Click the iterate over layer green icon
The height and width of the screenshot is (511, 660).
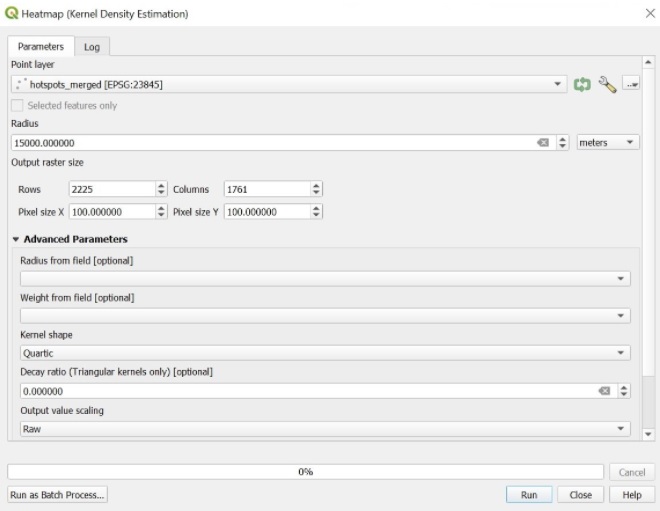pos(582,85)
